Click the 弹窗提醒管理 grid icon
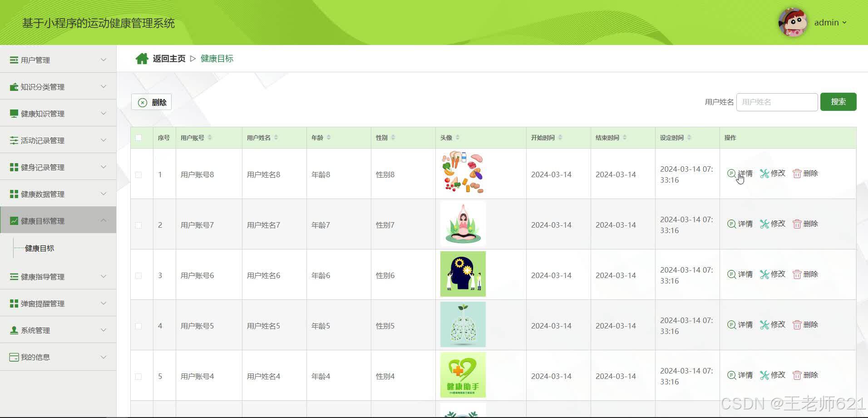 click(x=14, y=304)
